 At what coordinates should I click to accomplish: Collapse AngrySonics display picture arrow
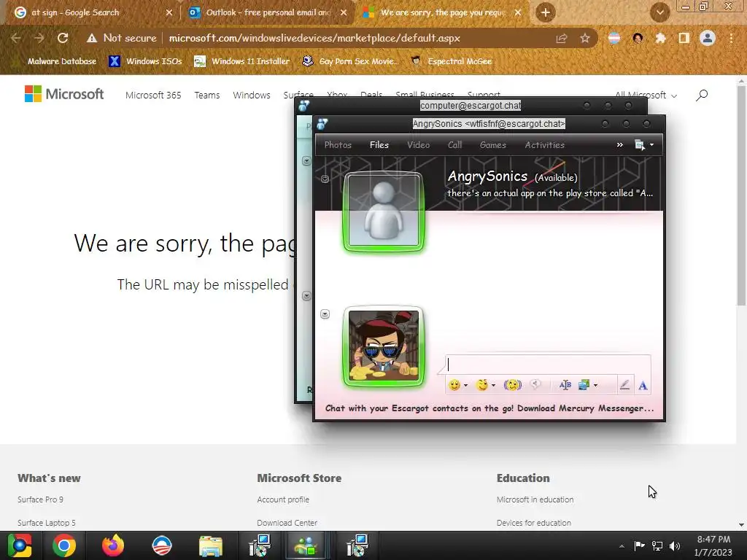tap(325, 179)
